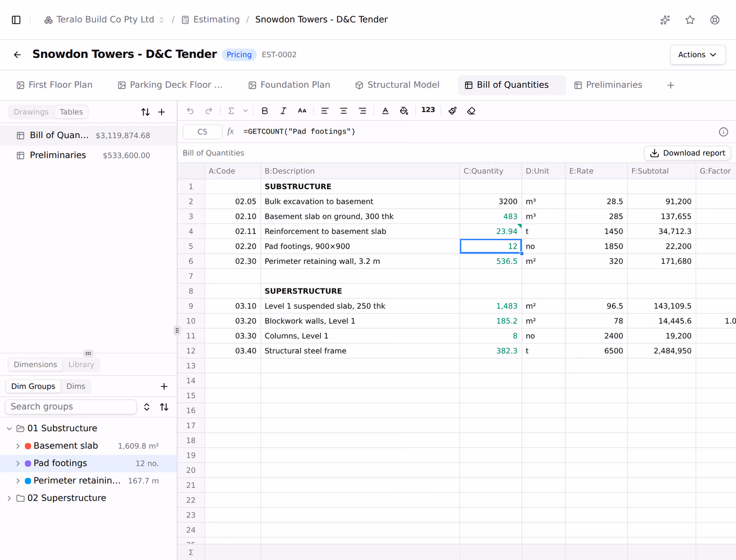Viewport: 736px width, 560px height.
Task: Sort the dimension groups list
Action: pos(164,407)
